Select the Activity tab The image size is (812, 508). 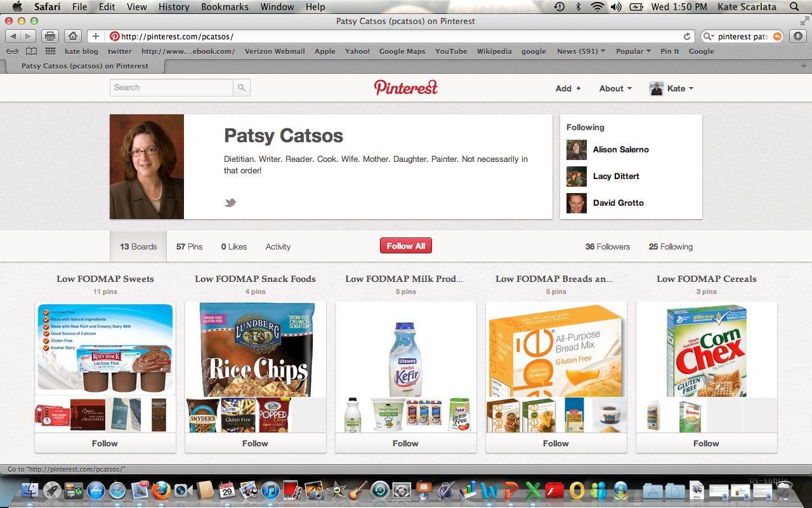pos(278,246)
